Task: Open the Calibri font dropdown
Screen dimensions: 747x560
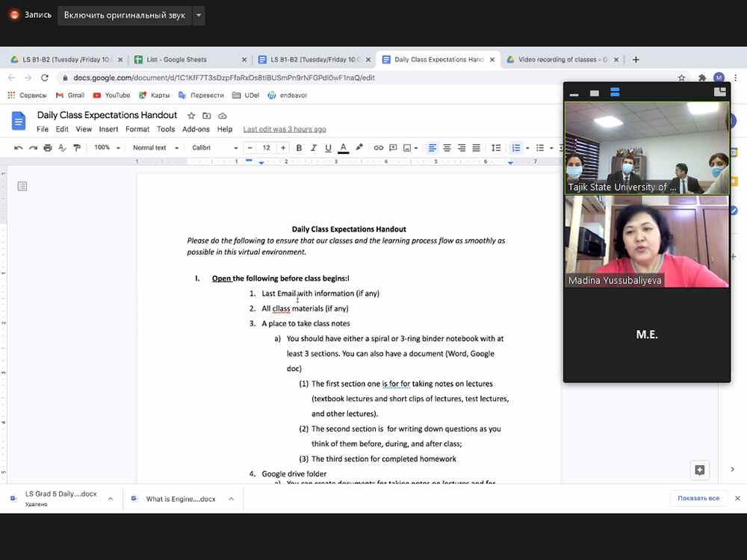Action: [x=214, y=148]
